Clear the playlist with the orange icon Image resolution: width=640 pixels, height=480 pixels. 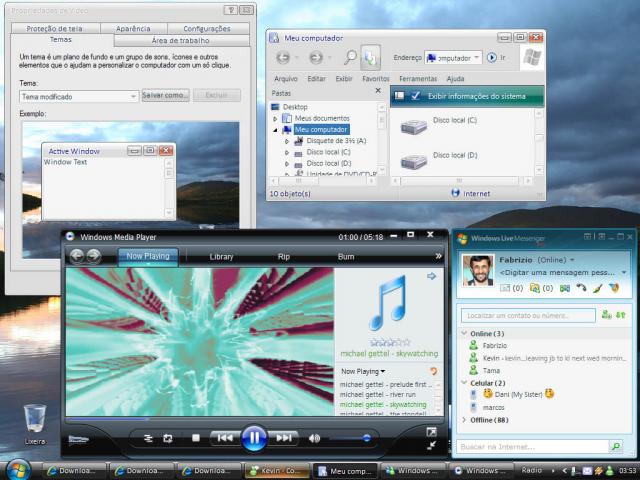pyautogui.click(x=433, y=371)
